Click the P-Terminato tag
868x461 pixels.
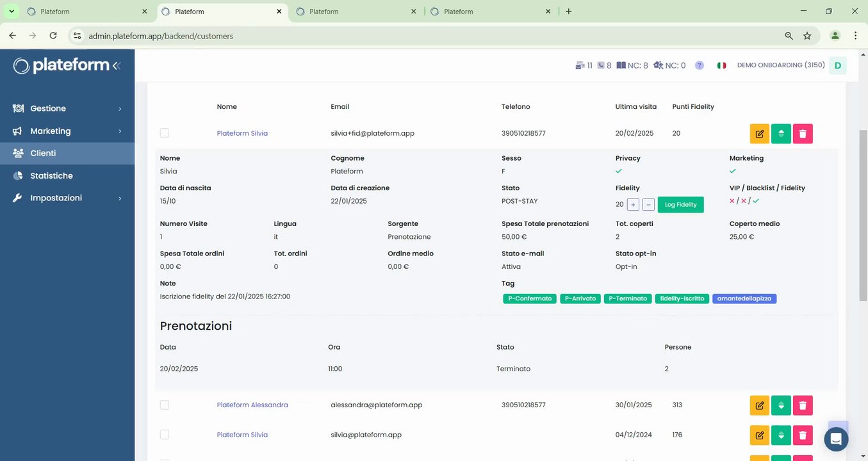(628, 299)
